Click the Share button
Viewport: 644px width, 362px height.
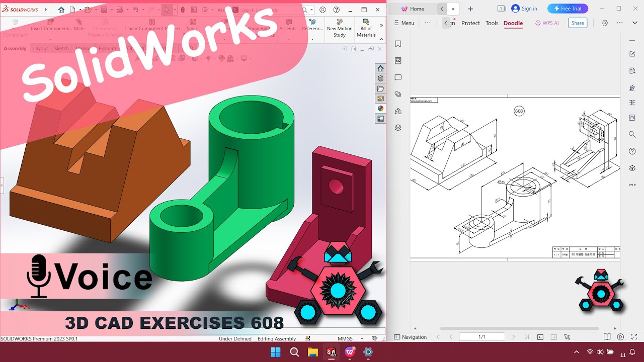pyautogui.click(x=578, y=23)
